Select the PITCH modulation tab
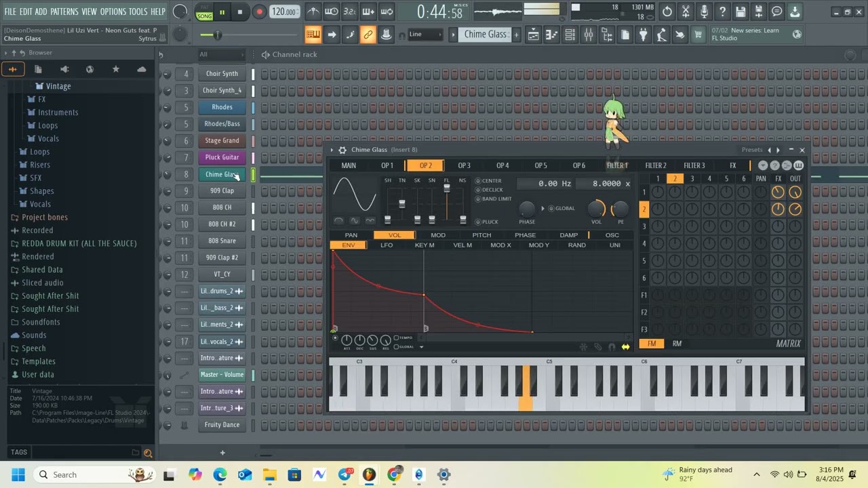The height and width of the screenshot is (488, 868). tap(481, 235)
